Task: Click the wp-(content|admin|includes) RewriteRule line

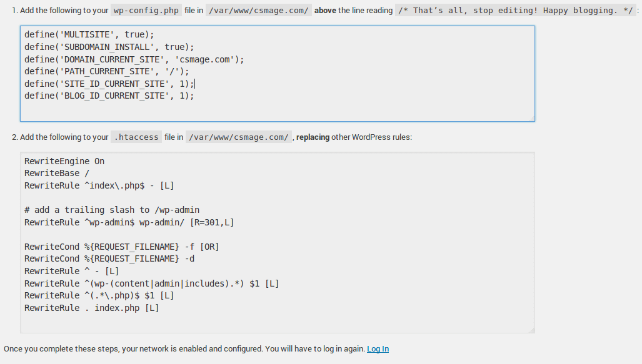Action: (151, 283)
